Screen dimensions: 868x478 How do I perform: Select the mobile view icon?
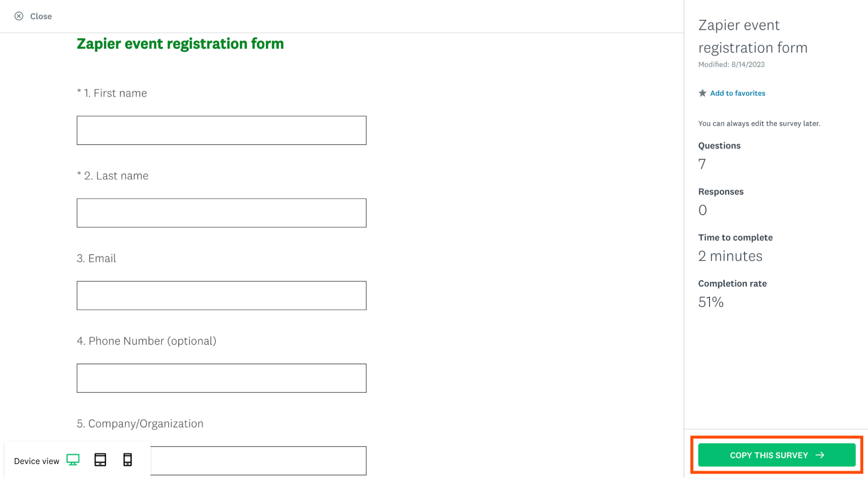128,460
